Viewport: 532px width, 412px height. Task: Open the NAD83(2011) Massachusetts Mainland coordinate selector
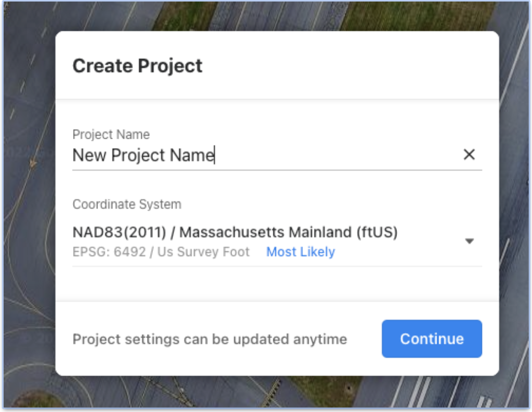(x=277, y=241)
